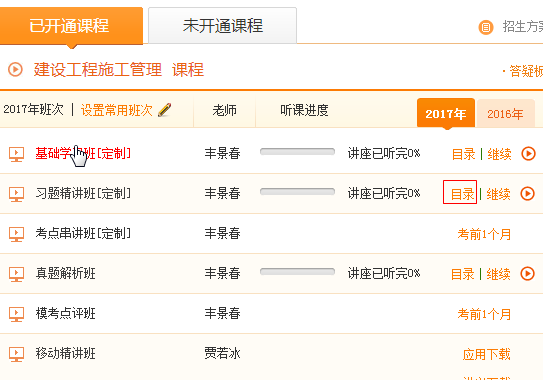Image resolution: width=543 pixels, height=380 pixels.
Task: Click the monitor icon beside 移动精讲班
Action: tap(16, 354)
